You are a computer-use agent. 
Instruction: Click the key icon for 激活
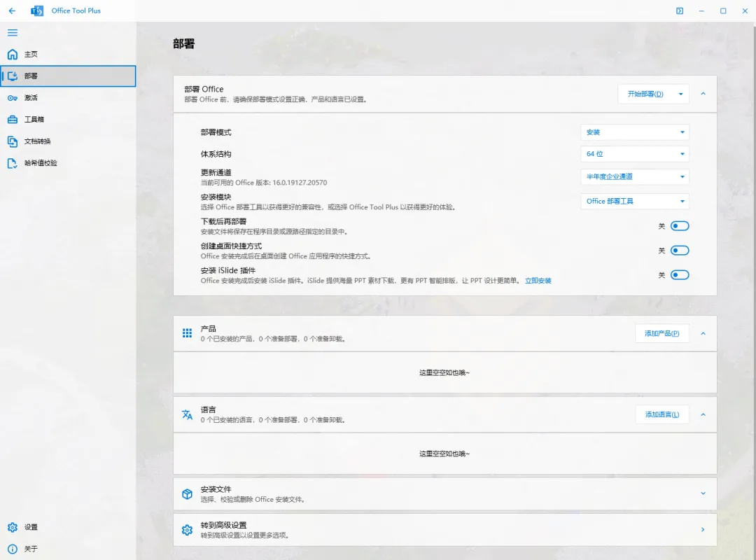click(13, 98)
